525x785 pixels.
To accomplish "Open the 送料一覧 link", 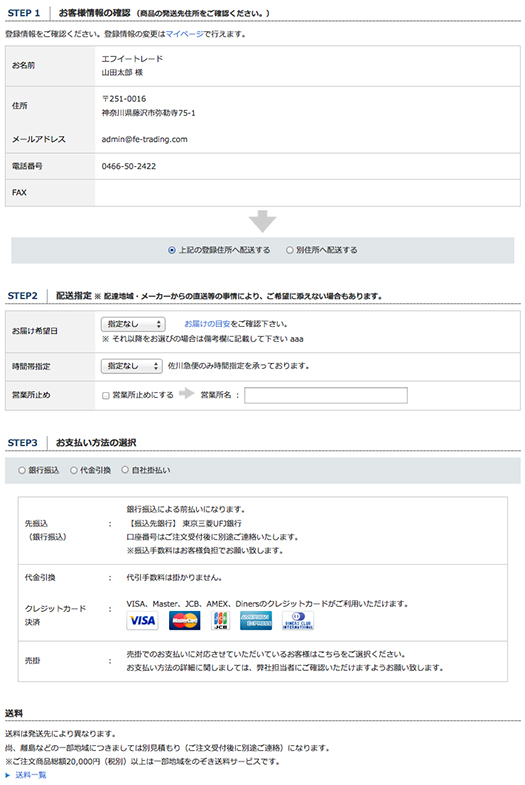I will (x=31, y=775).
